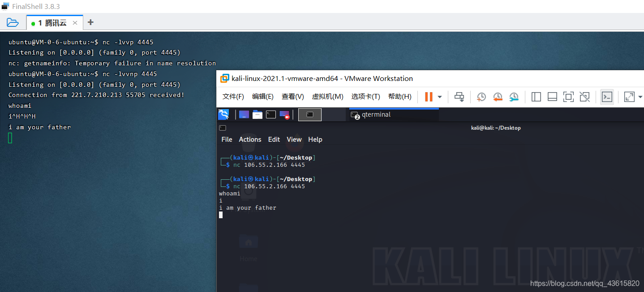
Task: Click 'i^H^H^H' line in FinalShell
Action: (22, 117)
